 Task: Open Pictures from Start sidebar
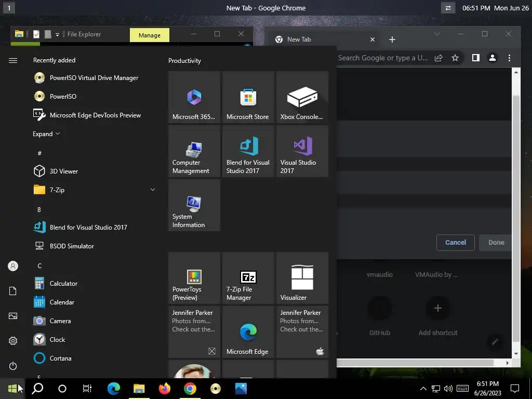click(13, 316)
